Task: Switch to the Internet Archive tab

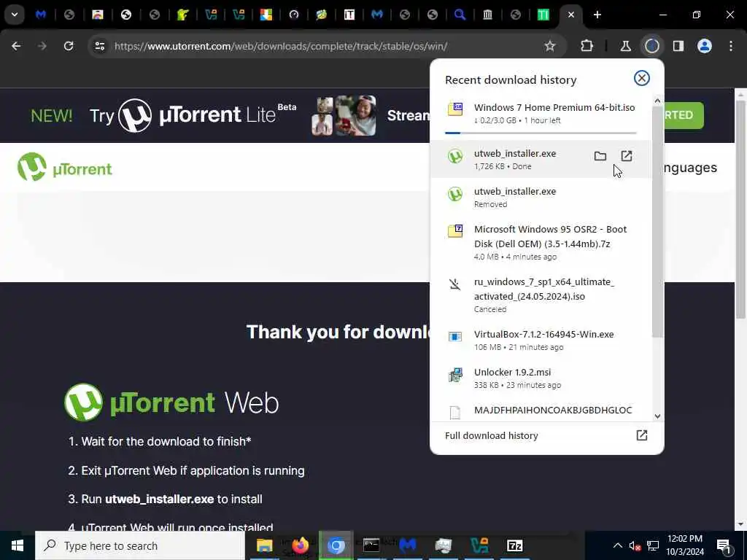Action: (x=487, y=15)
